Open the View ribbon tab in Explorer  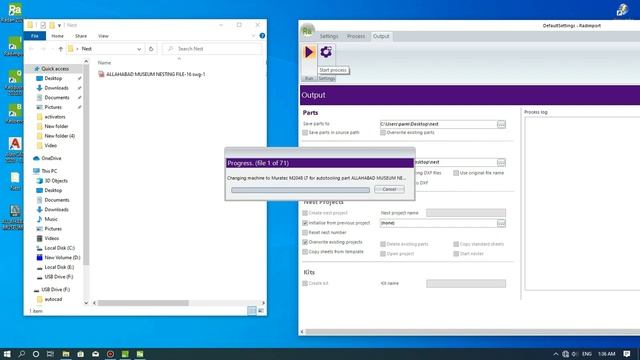click(103, 36)
